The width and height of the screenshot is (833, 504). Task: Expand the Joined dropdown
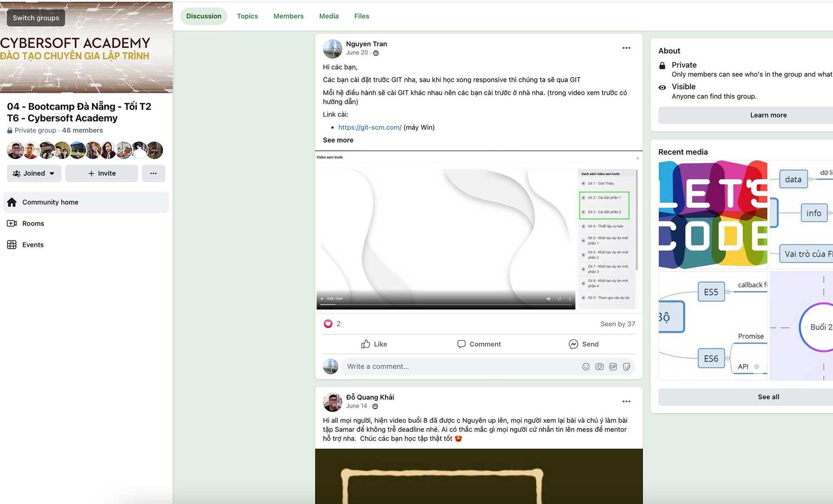click(34, 174)
